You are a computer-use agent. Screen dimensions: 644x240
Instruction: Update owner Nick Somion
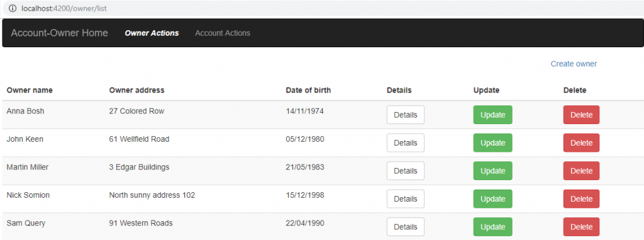click(493, 199)
